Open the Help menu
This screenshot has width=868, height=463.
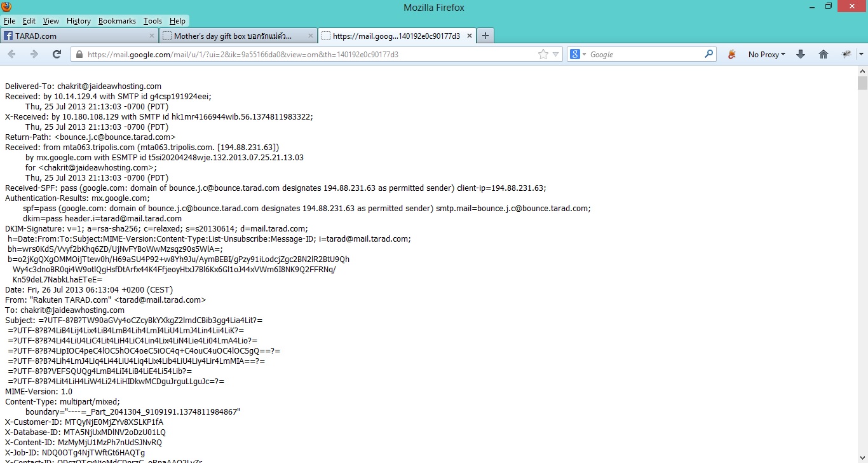tap(177, 21)
